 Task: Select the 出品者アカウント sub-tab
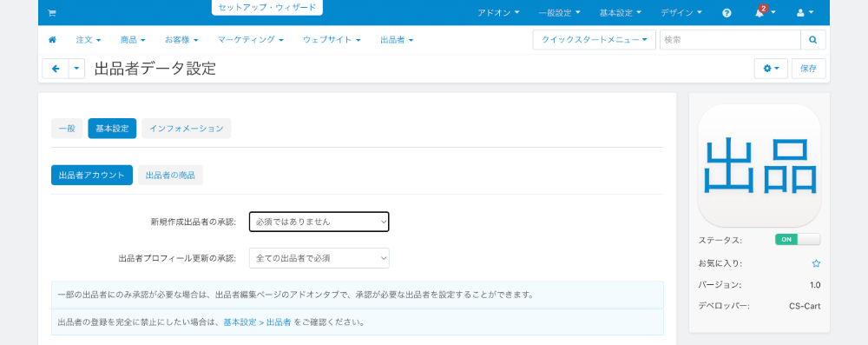tap(92, 176)
